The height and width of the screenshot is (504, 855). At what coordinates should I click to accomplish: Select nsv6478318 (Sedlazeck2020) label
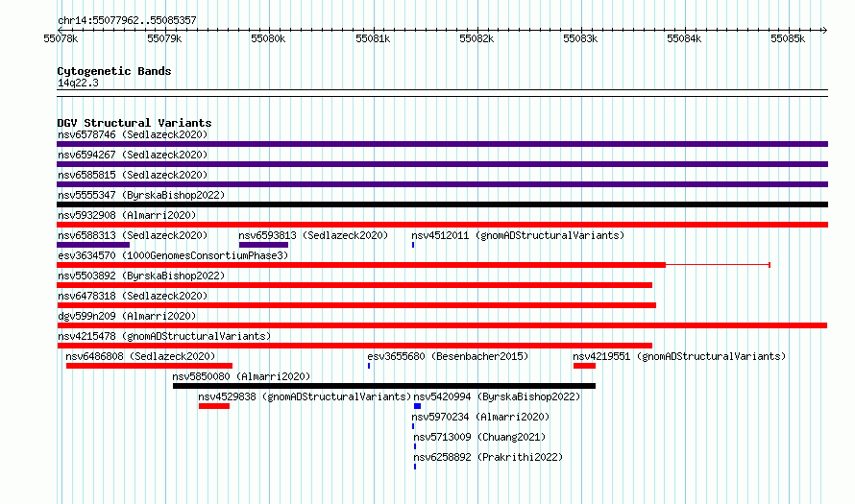[x=133, y=296]
